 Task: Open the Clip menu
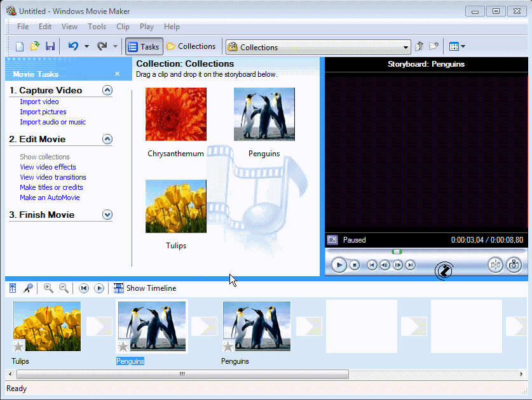click(123, 27)
